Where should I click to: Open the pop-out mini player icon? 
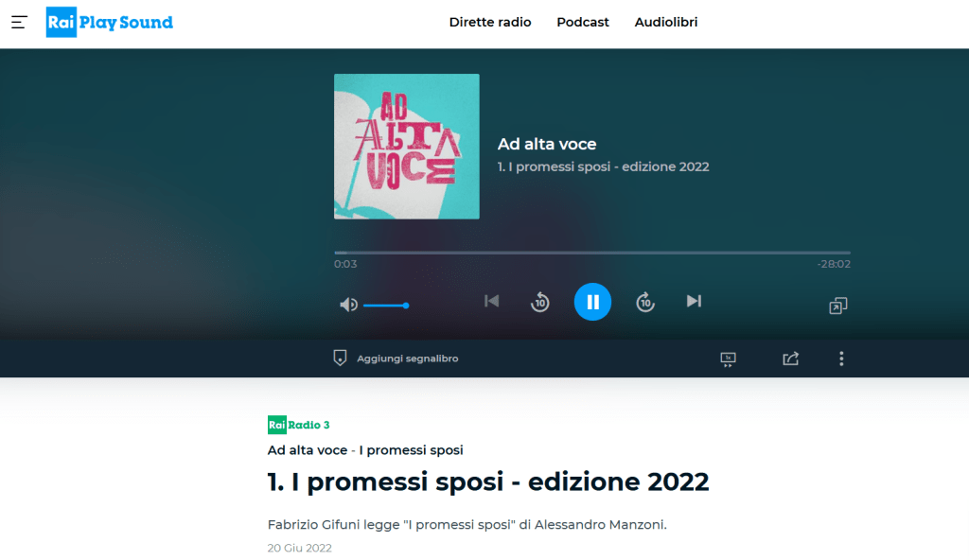coord(838,306)
